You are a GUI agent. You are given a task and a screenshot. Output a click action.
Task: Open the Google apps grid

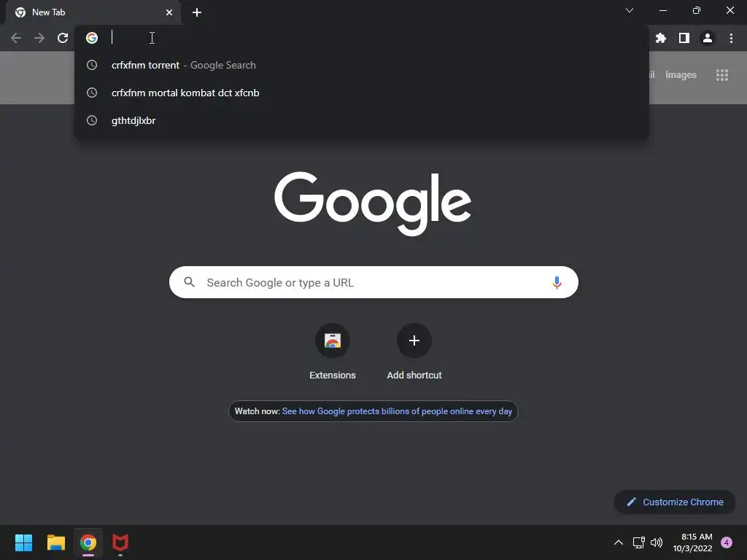721,75
